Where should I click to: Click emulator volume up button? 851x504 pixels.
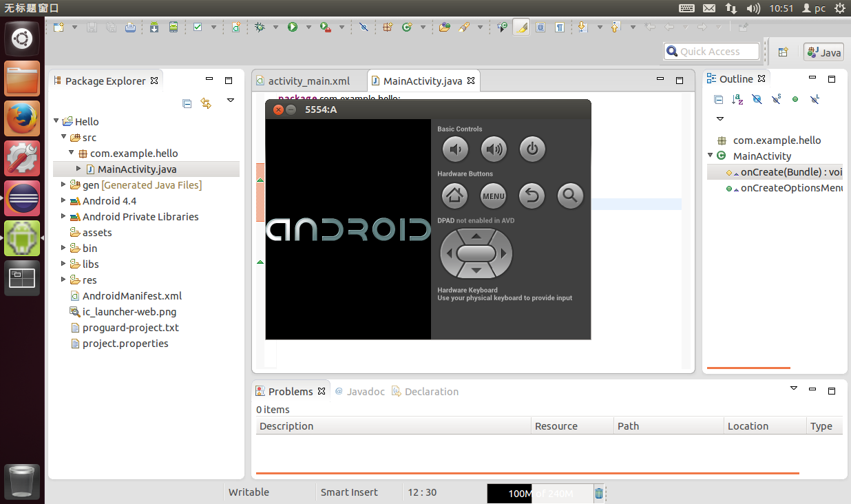[494, 149]
